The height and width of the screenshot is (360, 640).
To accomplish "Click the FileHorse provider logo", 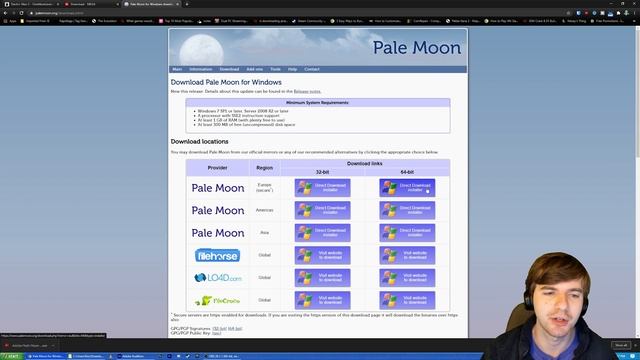I will click(x=218, y=256).
